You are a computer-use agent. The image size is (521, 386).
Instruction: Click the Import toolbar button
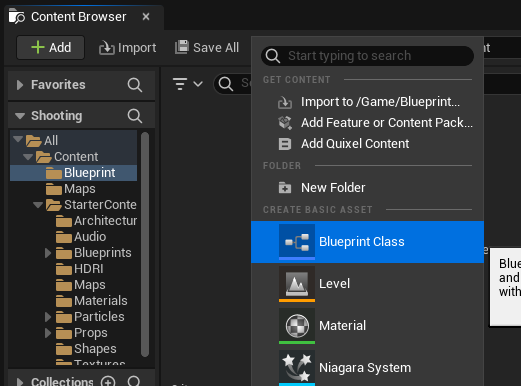127,48
